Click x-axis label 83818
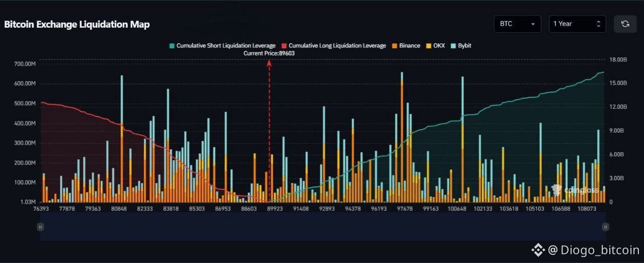644x263 pixels. (171, 209)
